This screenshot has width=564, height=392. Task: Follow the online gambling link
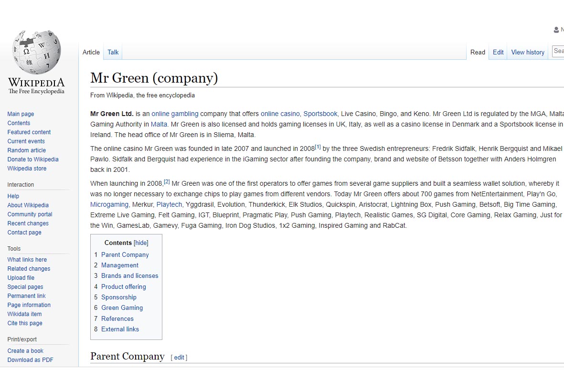point(175,114)
